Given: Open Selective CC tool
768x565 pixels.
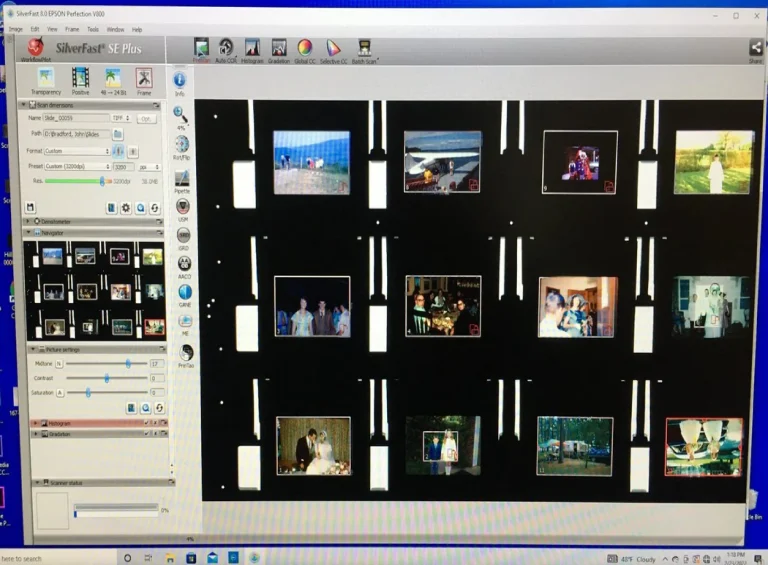Looking at the screenshot, I should tap(334, 48).
